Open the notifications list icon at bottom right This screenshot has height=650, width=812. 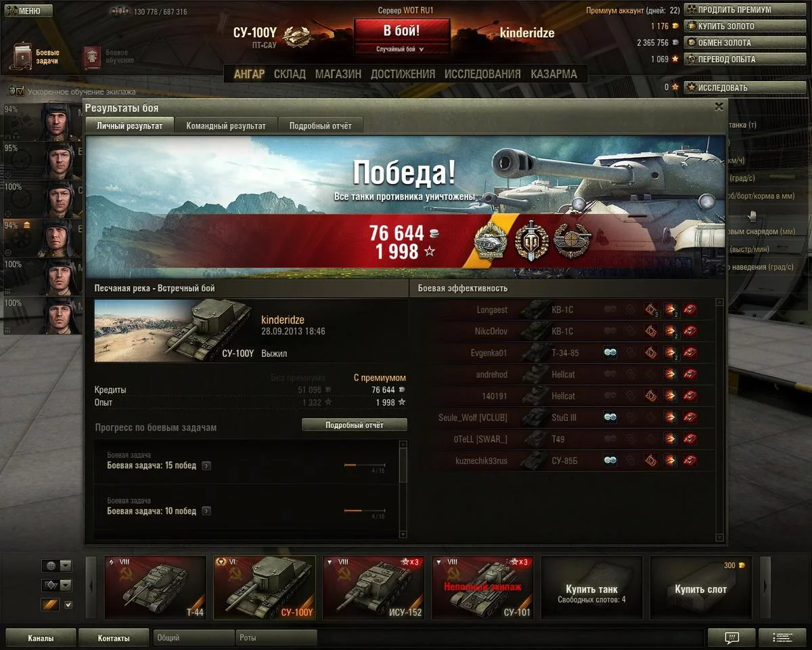pyautogui.click(x=783, y=638)
